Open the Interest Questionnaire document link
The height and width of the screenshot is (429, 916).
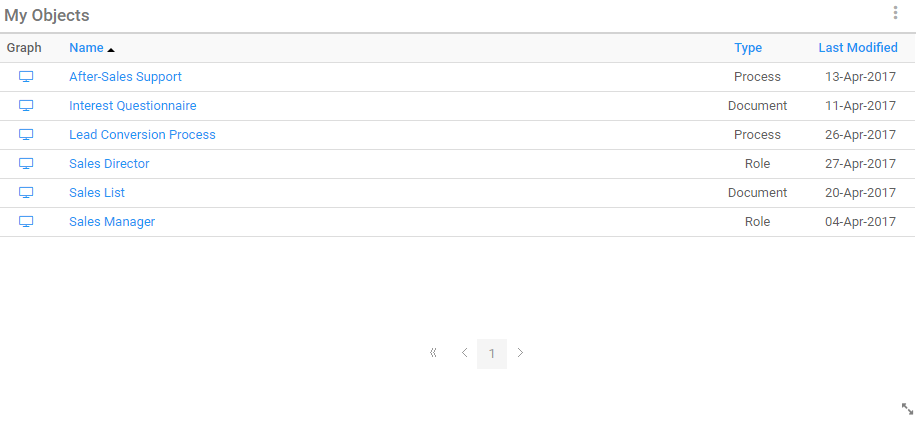point(132,106)
